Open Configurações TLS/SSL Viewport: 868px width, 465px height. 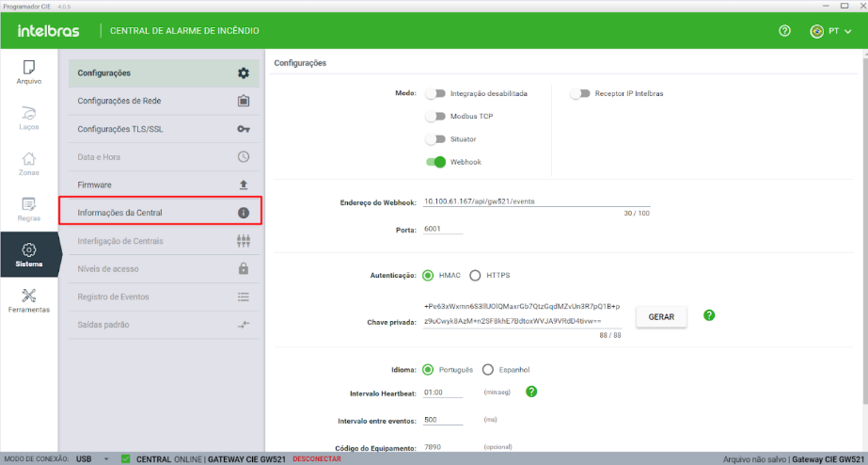pyautogui.click(x=164, y=129)
